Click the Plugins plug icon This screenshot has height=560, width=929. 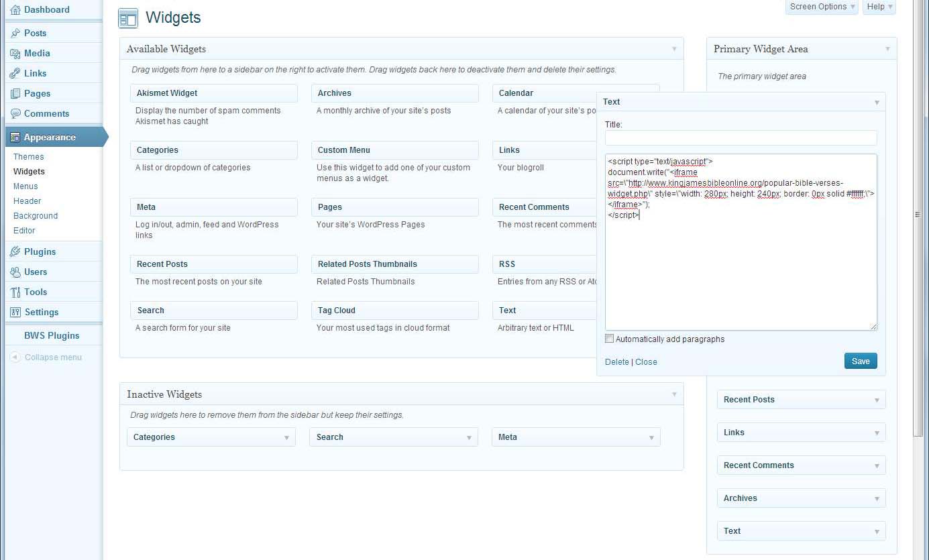click(x=15, y=251)
